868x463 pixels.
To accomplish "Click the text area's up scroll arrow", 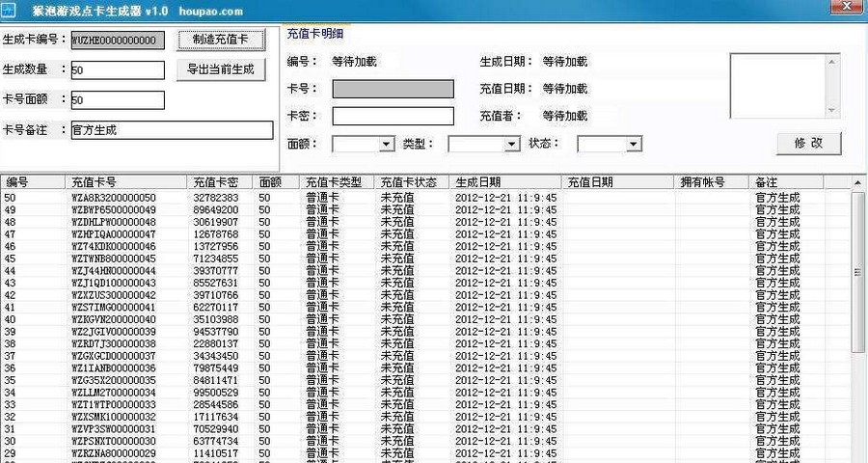I will click(832, 62).
